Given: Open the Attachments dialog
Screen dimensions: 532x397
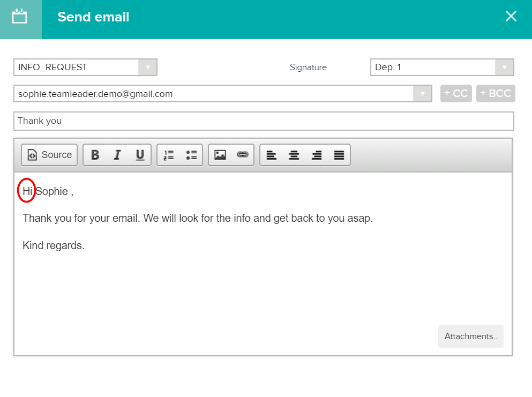Looking at the screenshot, I should click(x=470, y=336).
